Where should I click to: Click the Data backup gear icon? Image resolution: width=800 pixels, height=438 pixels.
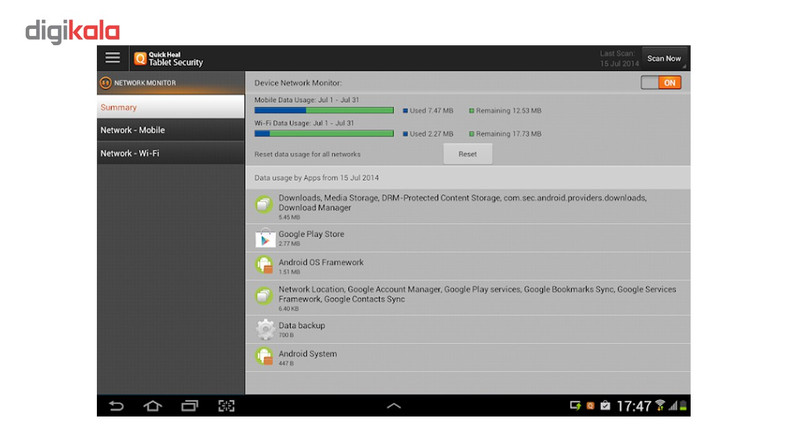coord(265,329)
